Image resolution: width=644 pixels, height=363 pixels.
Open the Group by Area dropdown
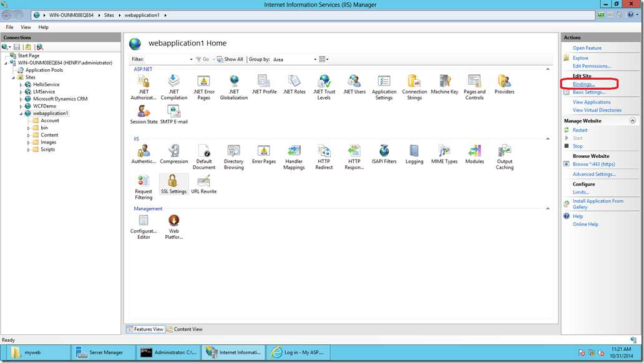coord(295,59)
